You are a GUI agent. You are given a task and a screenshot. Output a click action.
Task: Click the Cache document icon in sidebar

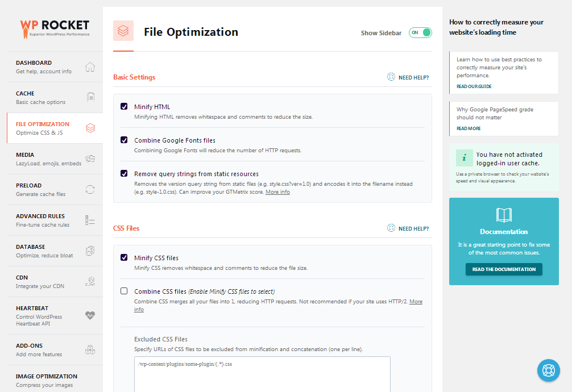[90, 97]
